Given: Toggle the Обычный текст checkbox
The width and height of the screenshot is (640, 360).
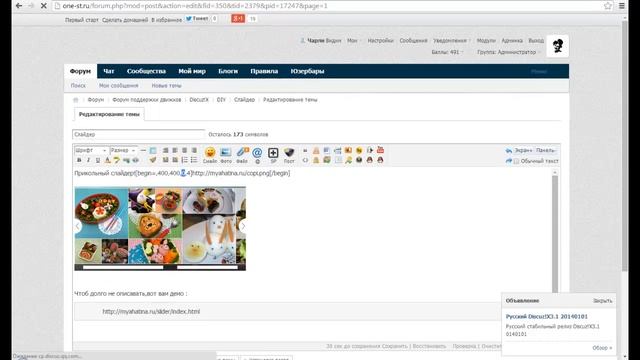Looking at the screenshot, I should [x=516, y=161].
